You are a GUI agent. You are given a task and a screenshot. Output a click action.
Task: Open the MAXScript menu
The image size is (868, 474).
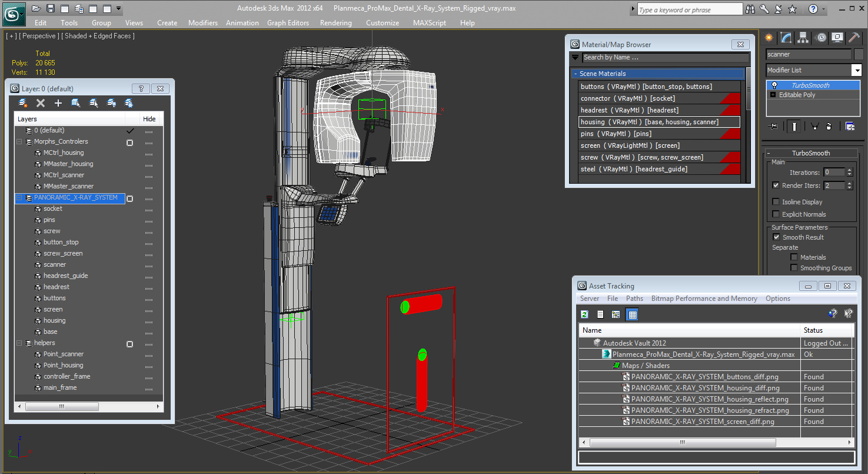(430, 23)
